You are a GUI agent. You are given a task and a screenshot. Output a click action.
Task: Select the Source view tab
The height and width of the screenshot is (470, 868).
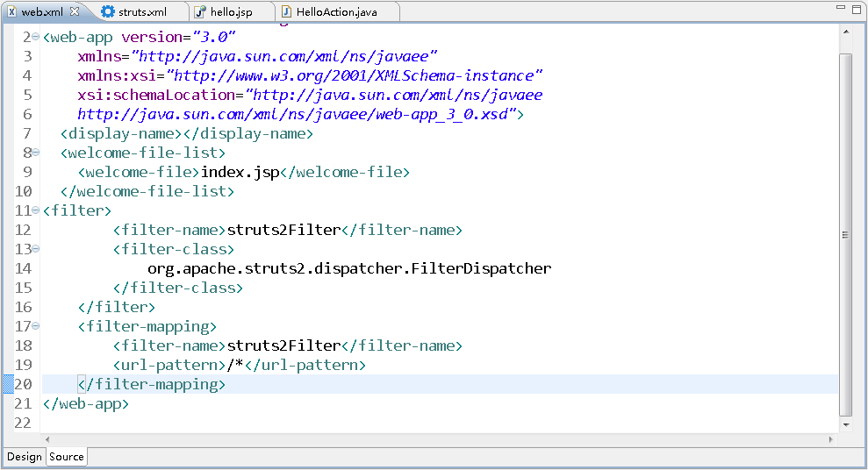pyautogui.click(x=67, y=457)
